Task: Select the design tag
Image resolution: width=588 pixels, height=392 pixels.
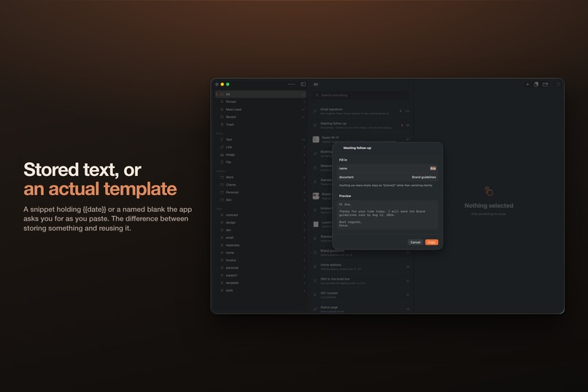Action: [260, 223]
